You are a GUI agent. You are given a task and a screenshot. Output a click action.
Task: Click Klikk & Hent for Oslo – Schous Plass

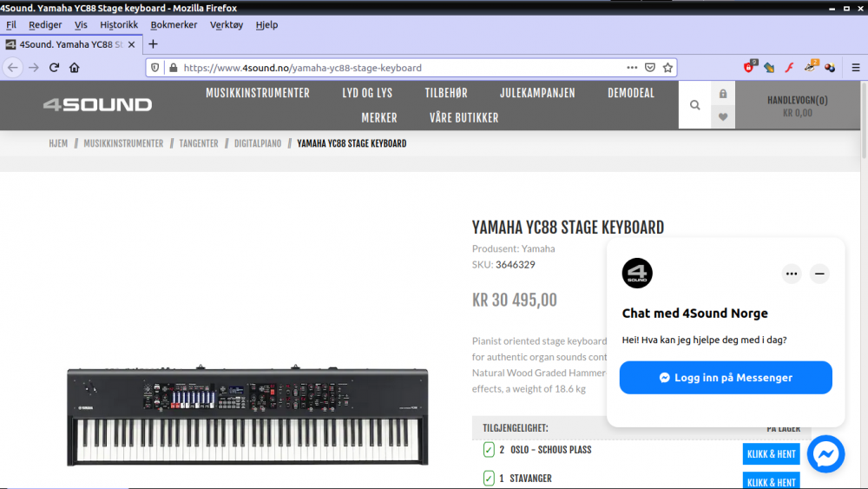coord(771,454)
